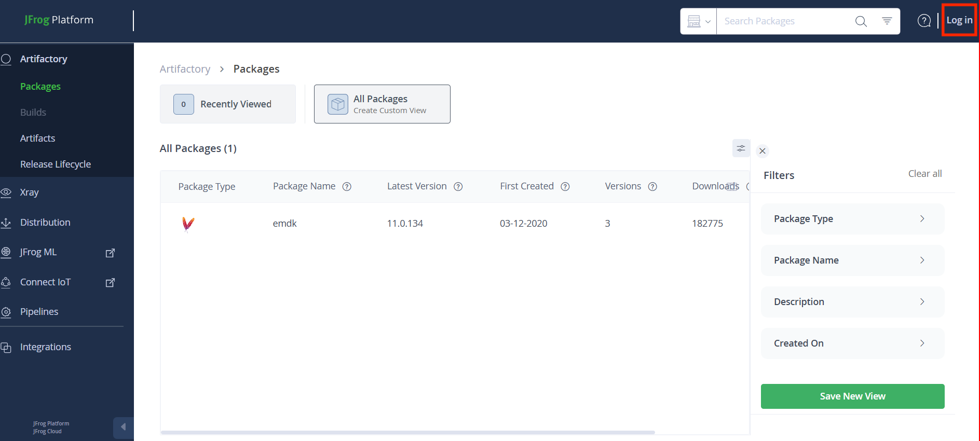Click Clear all filters
The image size is (980, 441).
pos(925,174)
